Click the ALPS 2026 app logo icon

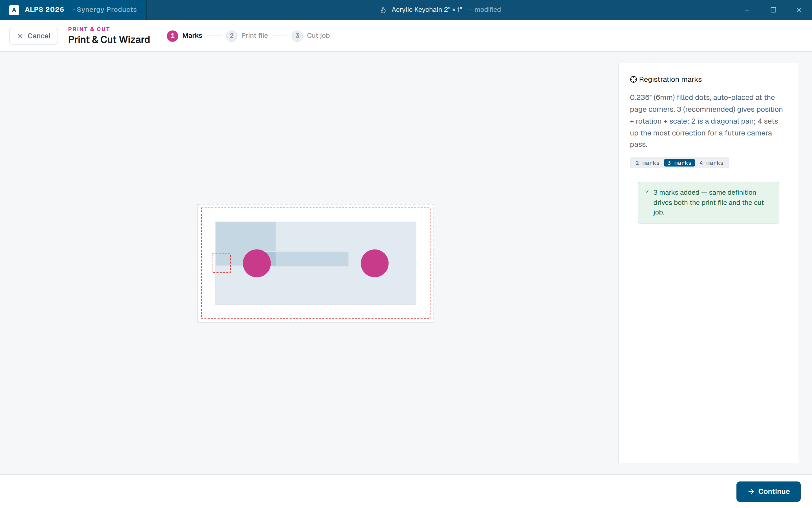click(x=14, y=10)
